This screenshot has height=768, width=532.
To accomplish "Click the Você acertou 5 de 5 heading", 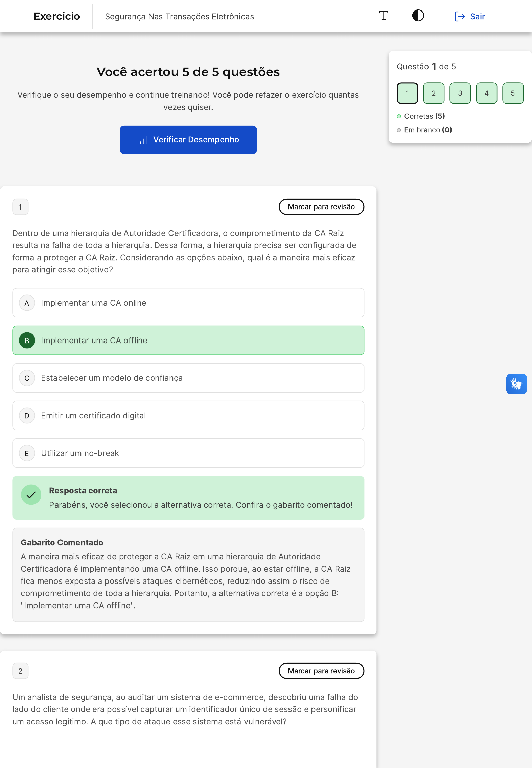I will [x=188, y=72].
